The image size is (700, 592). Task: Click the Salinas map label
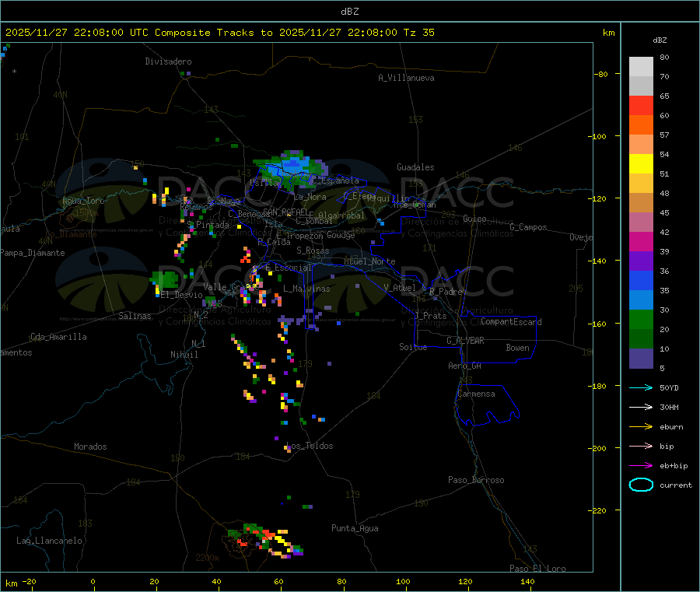click(135, 316)
